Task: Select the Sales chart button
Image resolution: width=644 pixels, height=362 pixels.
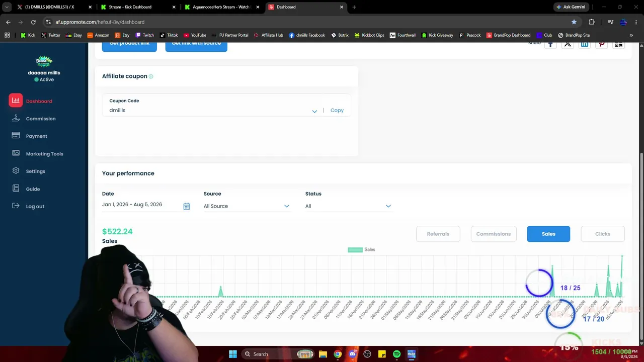Action: [548, 234]
